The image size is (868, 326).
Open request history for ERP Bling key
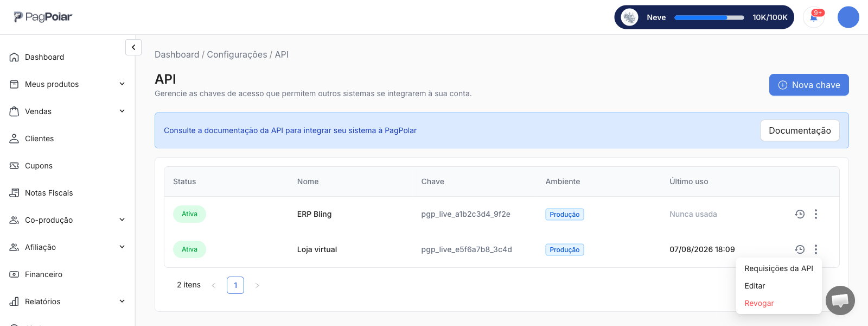click(x=800, y=214)
